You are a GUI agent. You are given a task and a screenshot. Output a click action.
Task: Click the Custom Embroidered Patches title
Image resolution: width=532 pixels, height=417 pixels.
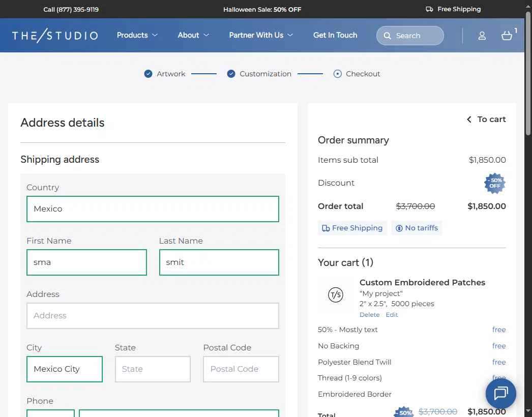(422, 283)
